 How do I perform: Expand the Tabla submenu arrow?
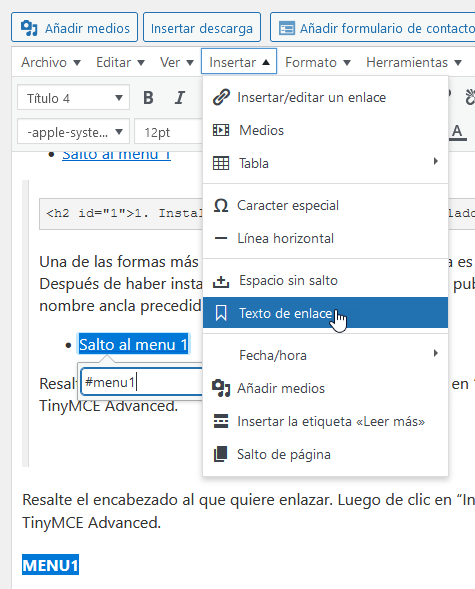pos(436,162)
